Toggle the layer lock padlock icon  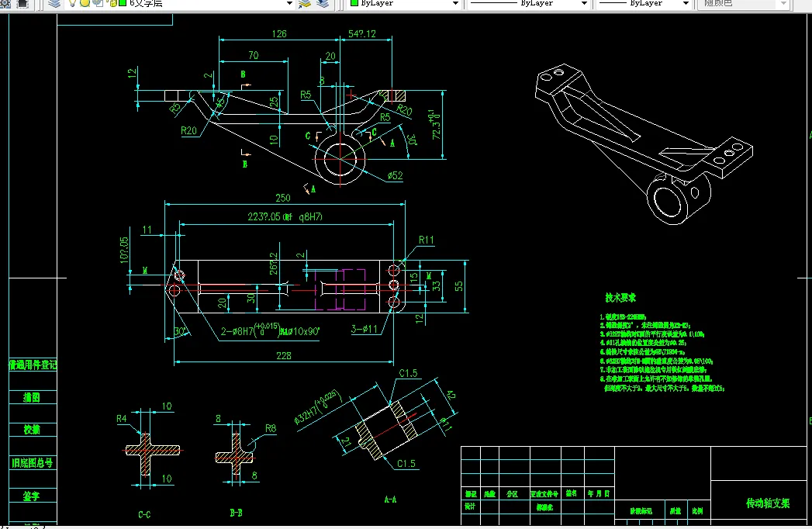113,3
